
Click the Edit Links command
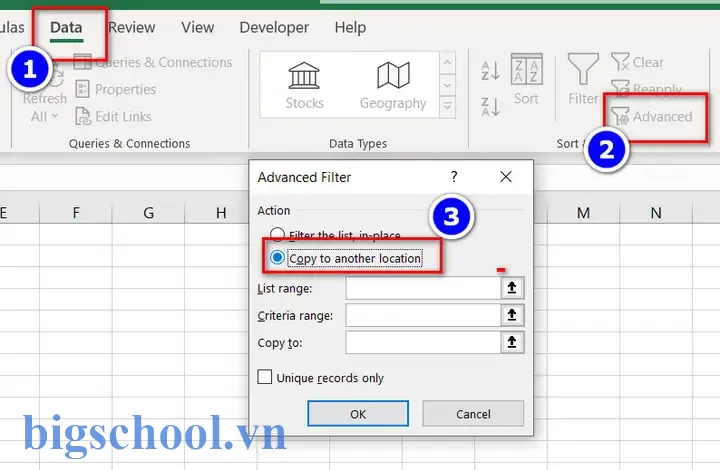[113, 117]
